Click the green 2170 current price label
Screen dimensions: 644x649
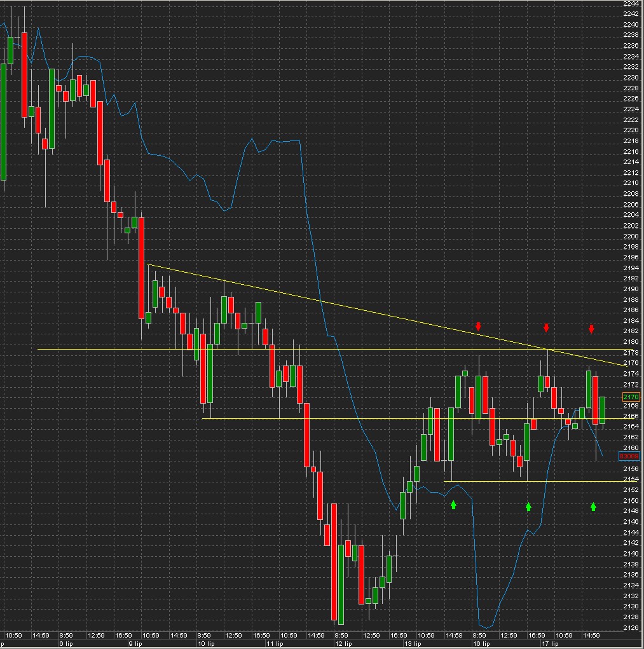[631, 397]
